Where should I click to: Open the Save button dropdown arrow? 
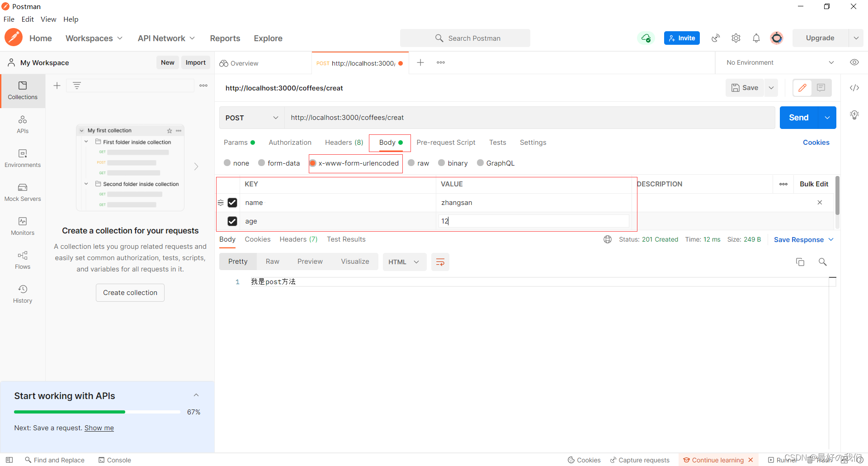(771, 88)
